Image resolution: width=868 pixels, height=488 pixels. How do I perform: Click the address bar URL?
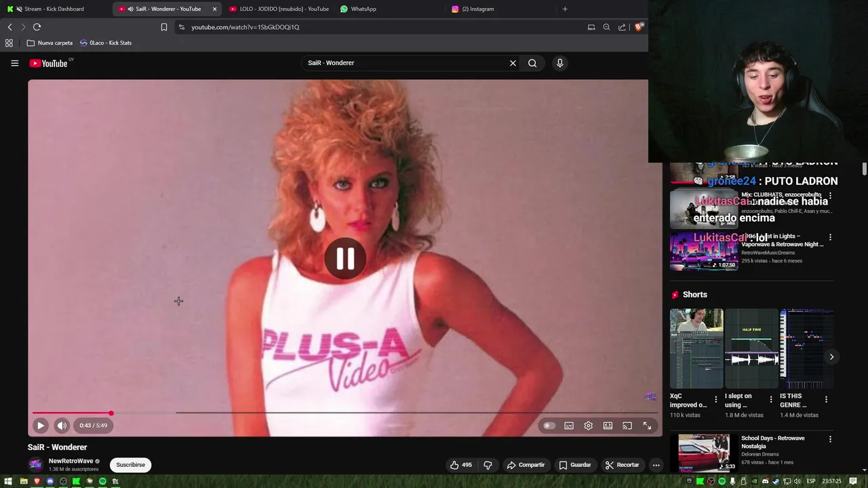pos(245,27)
